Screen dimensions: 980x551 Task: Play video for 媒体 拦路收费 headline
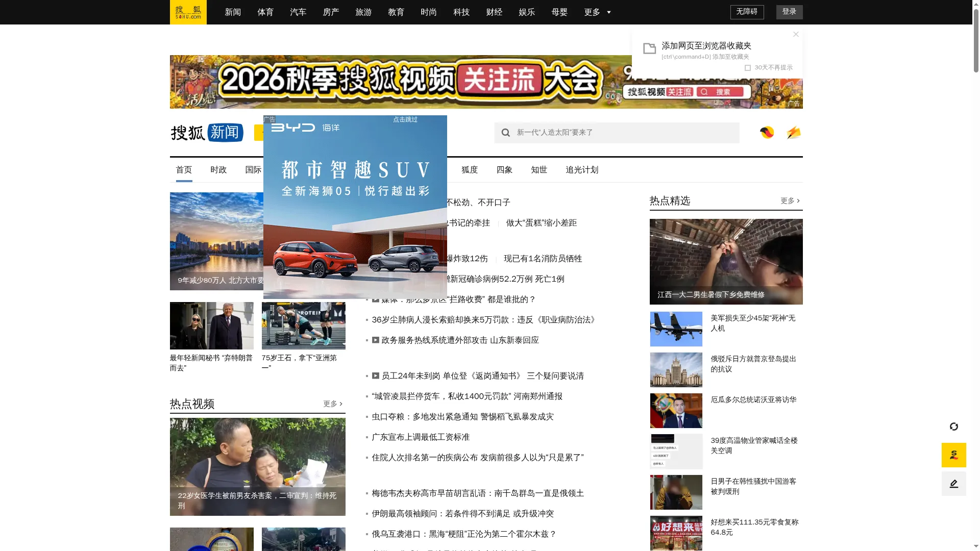(376, 299)
